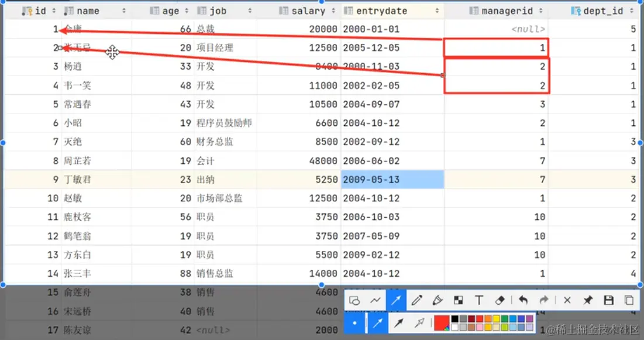644x340 pixels.
Task: Pick the dark red color swatch
Action: [471, 319]
